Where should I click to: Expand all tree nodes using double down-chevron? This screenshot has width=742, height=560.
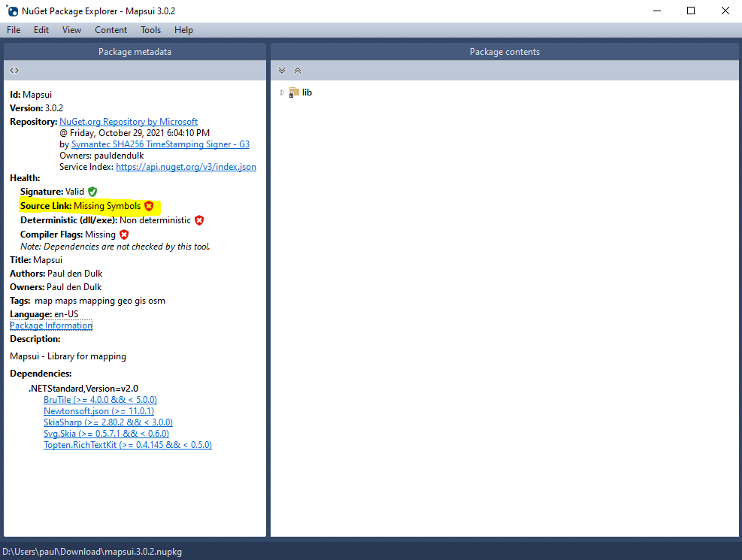(282, 69)
